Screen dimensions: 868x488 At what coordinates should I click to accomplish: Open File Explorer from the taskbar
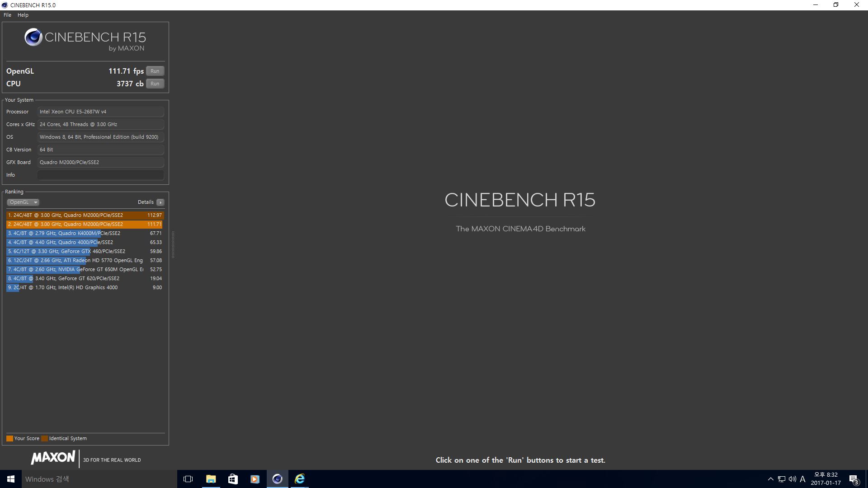pos(211,479)
